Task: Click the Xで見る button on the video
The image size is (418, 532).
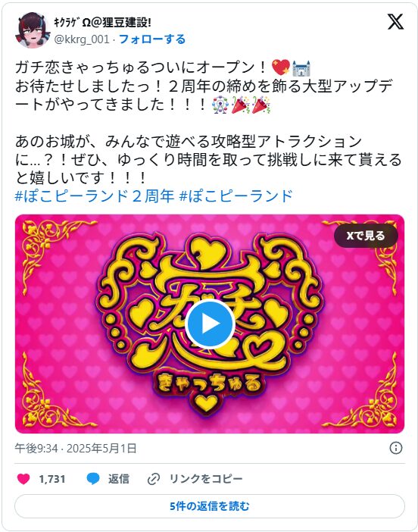Action: [366, 236]
